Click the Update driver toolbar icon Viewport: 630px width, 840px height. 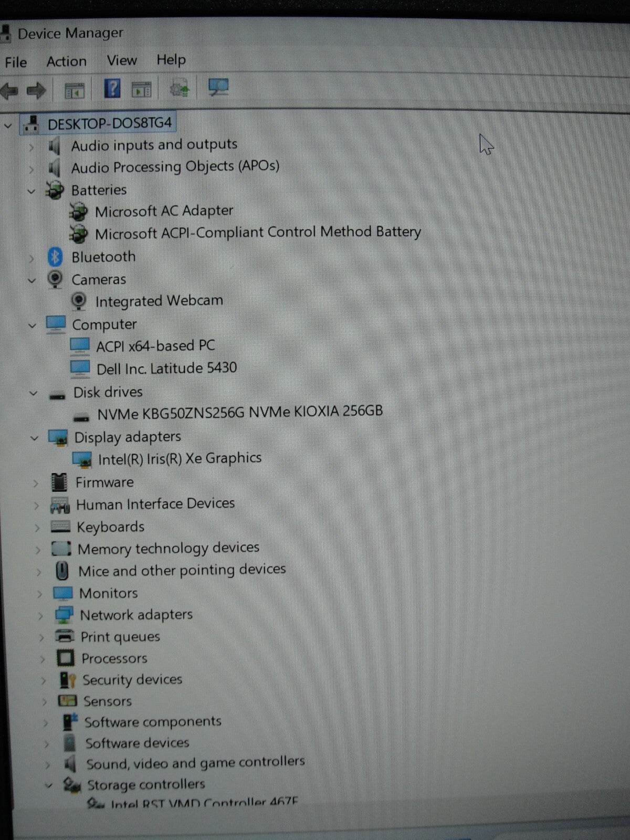click(x=180, y=89)
